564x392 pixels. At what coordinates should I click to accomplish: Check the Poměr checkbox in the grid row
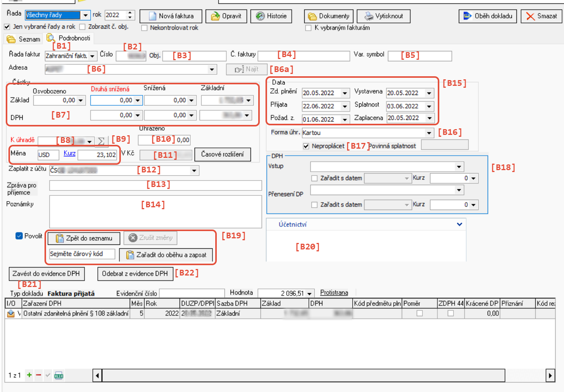tap(420, 313)
